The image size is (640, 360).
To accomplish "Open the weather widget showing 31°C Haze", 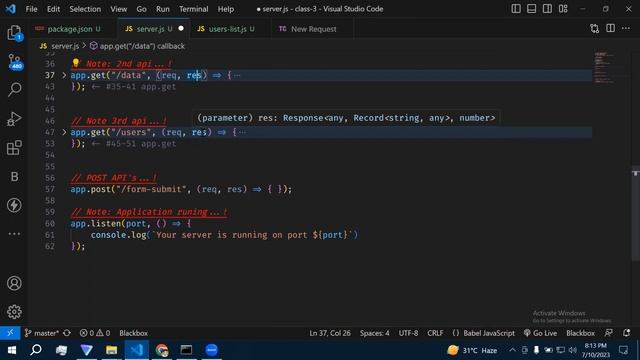I will tap(472, 350).
